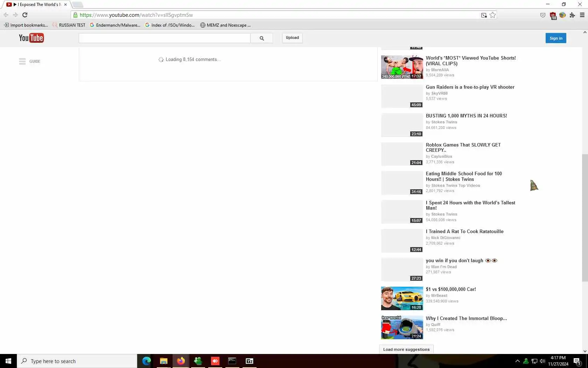Expand the system tray hidden icons chevron

(517, 361)
